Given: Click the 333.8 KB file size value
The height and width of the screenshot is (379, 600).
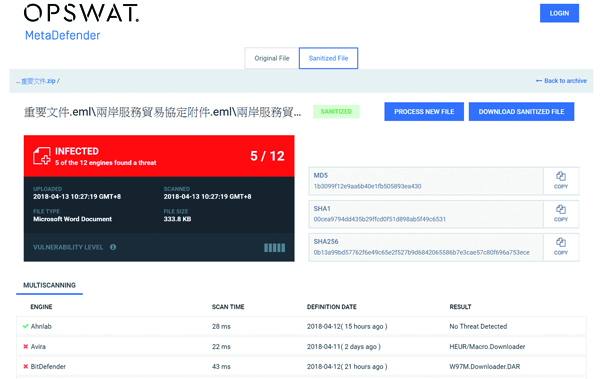Looking at the screenshot, I should 177,219.
